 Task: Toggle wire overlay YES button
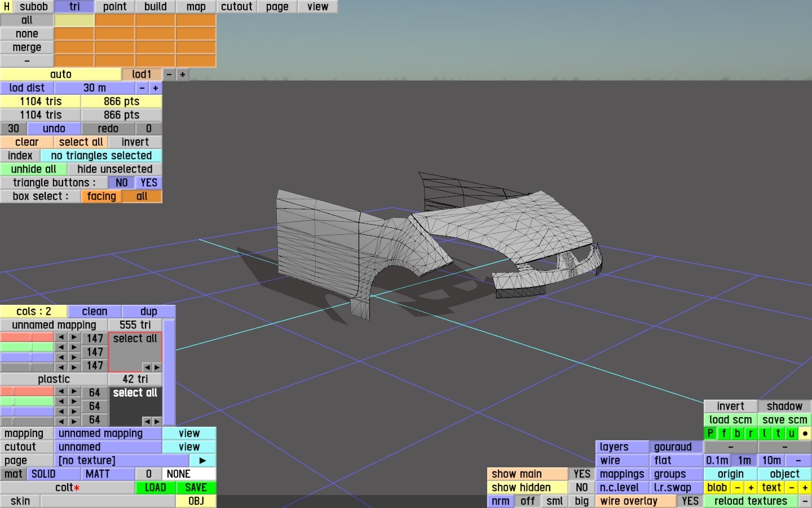690,501
